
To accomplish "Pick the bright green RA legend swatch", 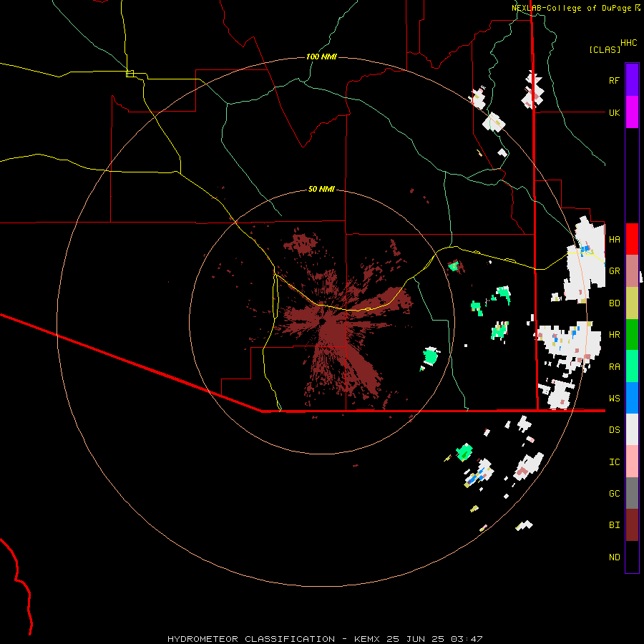I will 632,366.
